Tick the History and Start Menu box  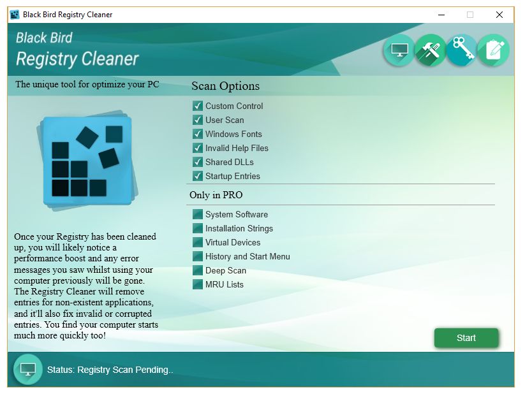click(x=198, y=256)
